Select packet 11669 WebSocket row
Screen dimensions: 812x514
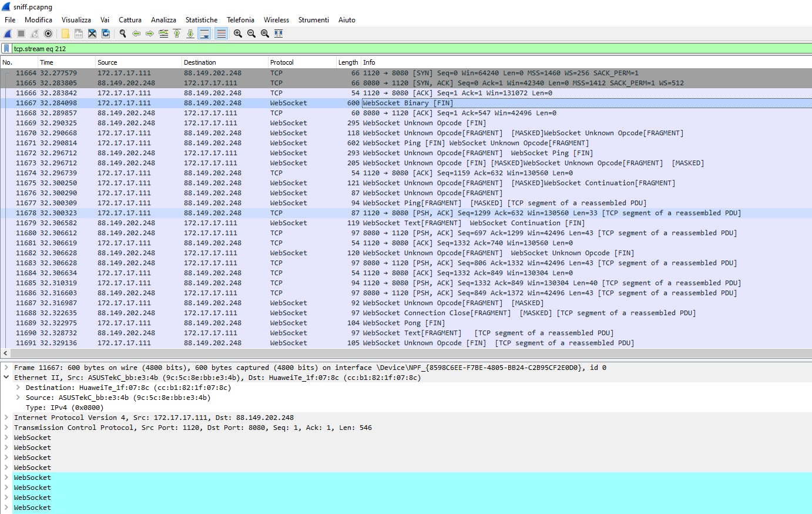tap(406, 123)
